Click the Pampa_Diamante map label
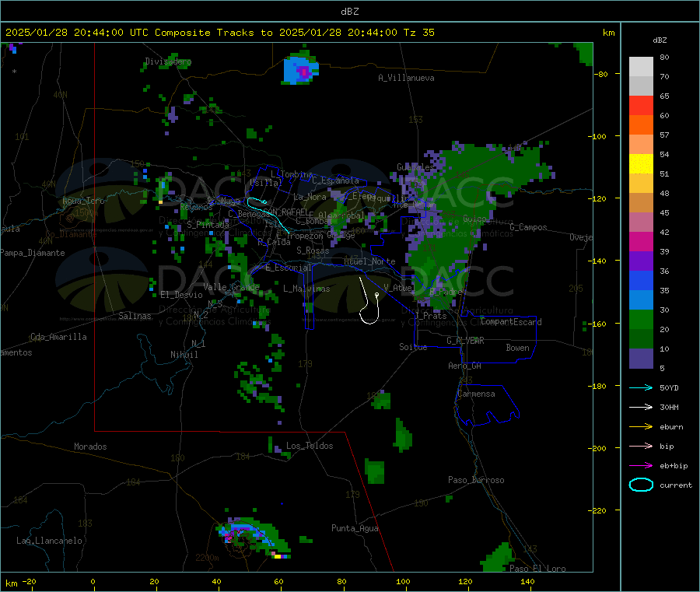This screenshot has height=592, width=700. click(33, 253)
